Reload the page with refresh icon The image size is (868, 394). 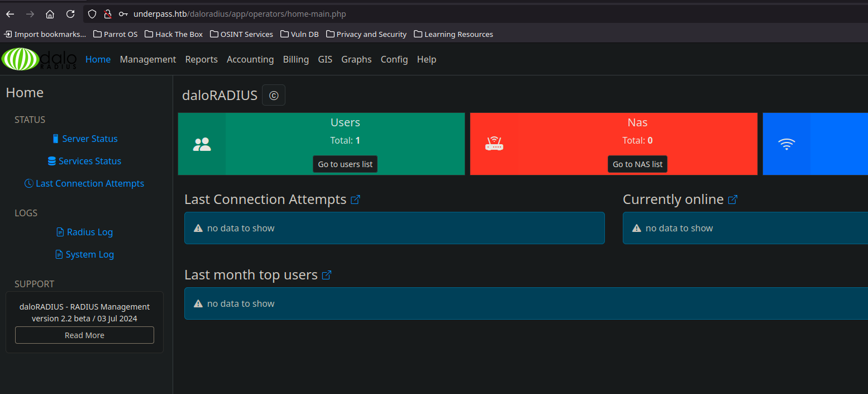(70, 14)
